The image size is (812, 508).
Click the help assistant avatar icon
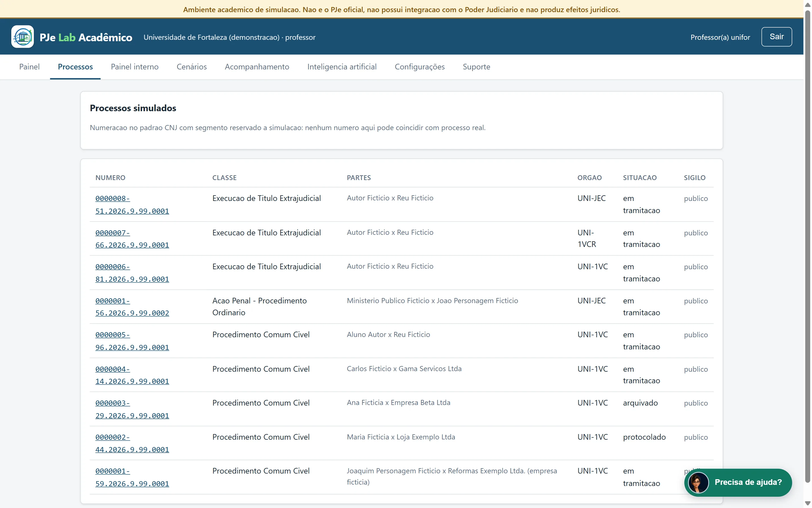(698, 483)
